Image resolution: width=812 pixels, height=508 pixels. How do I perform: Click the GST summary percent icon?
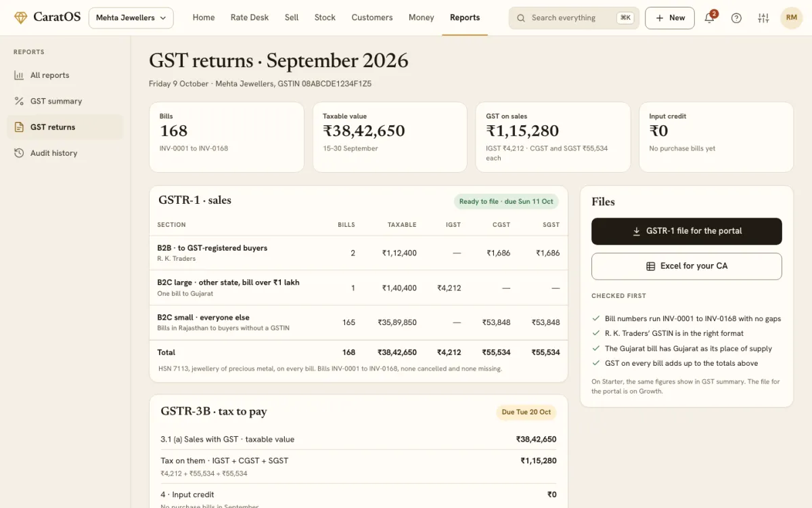click(19, 101)
